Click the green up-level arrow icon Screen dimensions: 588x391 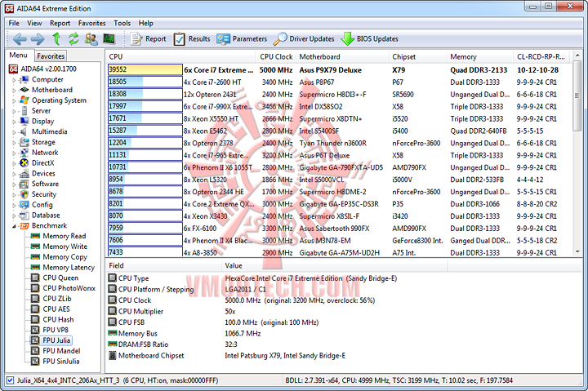pyautogui.click(x=56, y=38)
